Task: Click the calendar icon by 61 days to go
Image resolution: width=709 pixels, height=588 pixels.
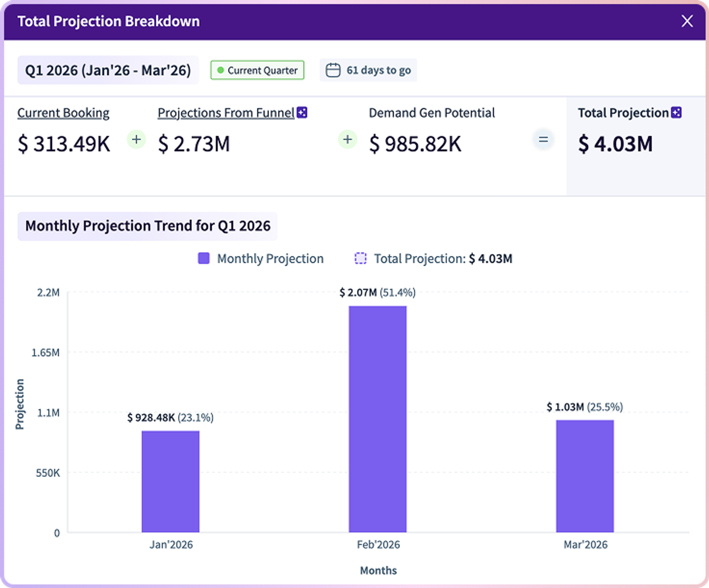Action: click(x=333, y=70)
